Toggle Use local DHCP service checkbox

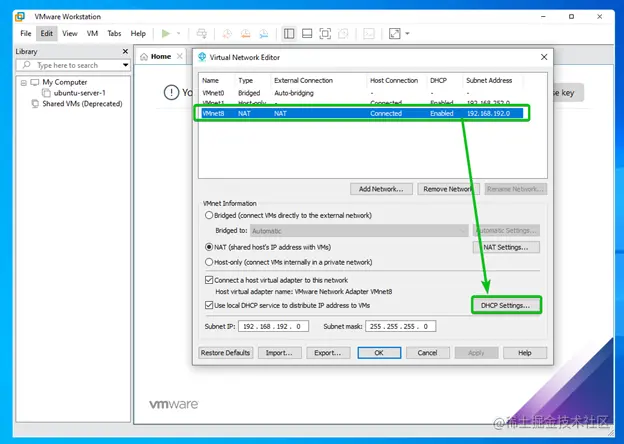tap(209, 305)
